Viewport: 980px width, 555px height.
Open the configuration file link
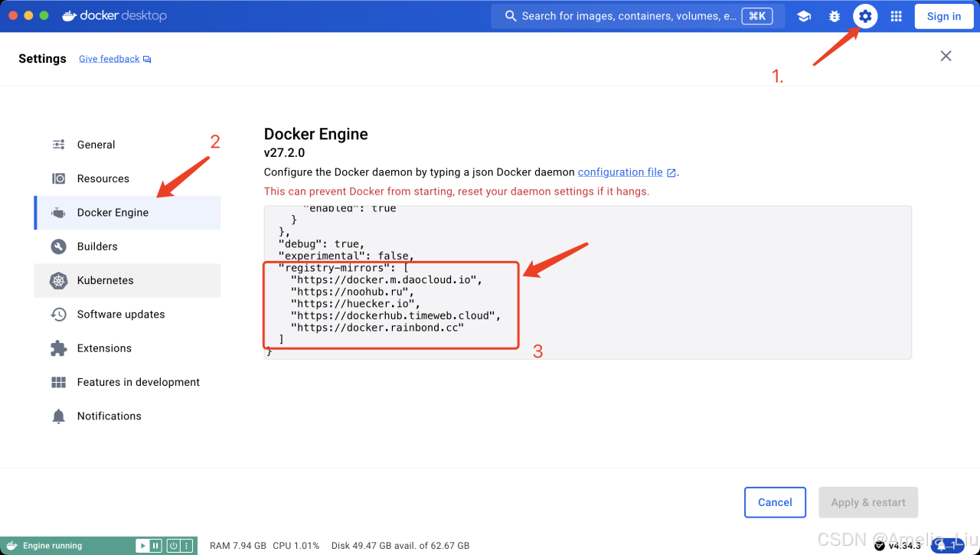(621, 172)
